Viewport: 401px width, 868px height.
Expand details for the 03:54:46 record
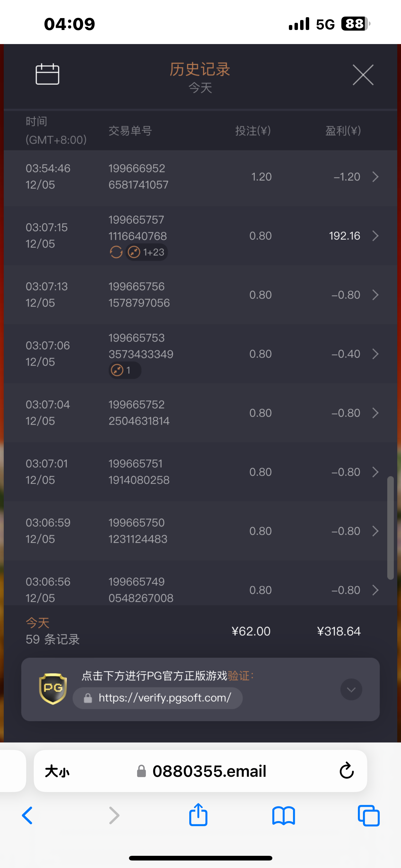[375, 177]
